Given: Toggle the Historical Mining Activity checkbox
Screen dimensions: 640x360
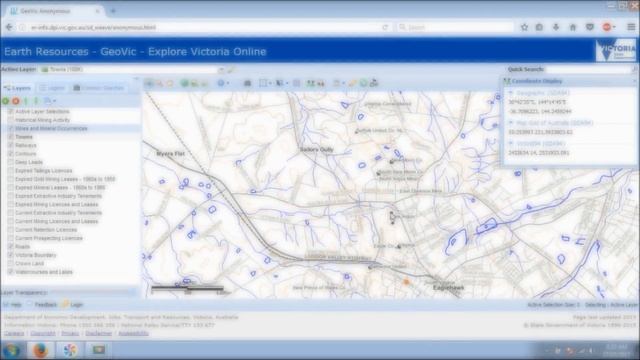Looking at the screenshot, I should (11, 120).
